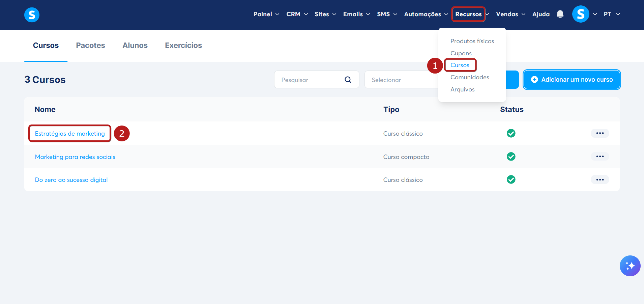
Task: Open the Ajuda link
Action: [541, 14]
